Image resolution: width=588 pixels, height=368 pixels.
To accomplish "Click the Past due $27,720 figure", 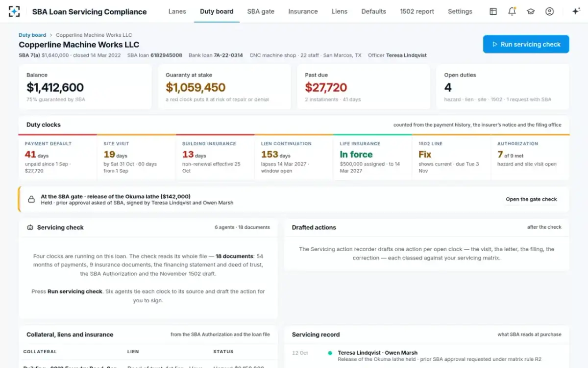I will 326,88.
